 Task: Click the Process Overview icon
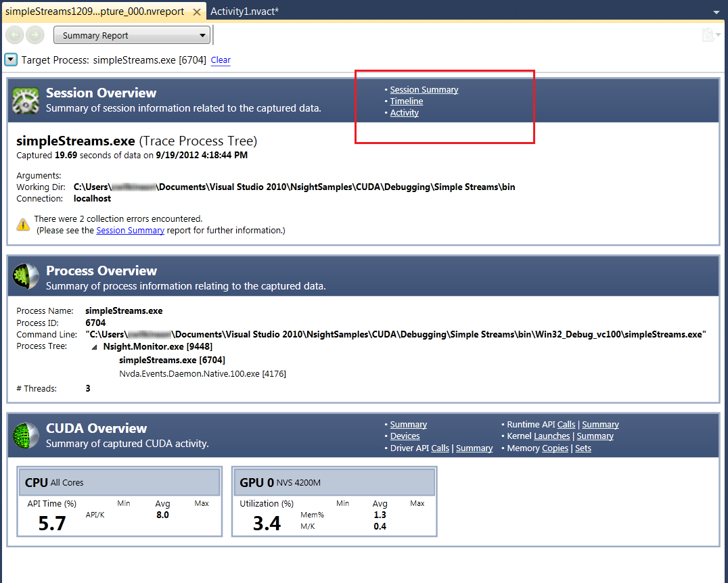(26, 277)
